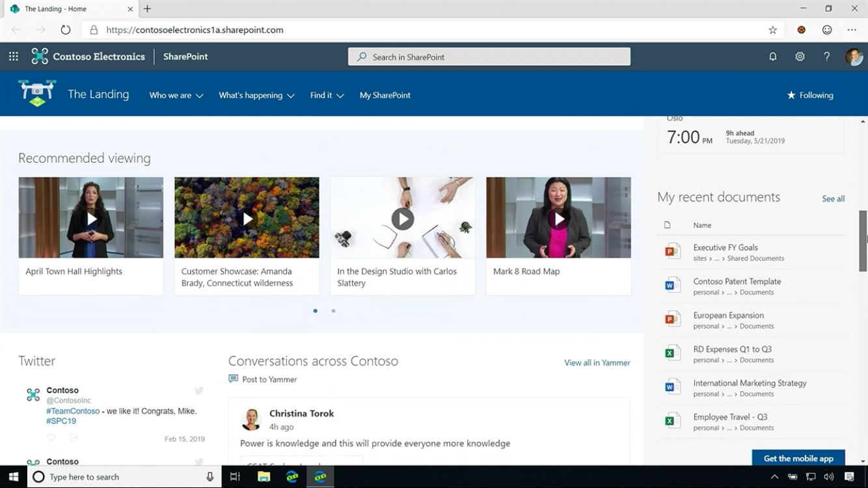Viewport: 868px width, 488px height.
Task: Favorite this page with the star icon
Action: [x=772, y=30]
